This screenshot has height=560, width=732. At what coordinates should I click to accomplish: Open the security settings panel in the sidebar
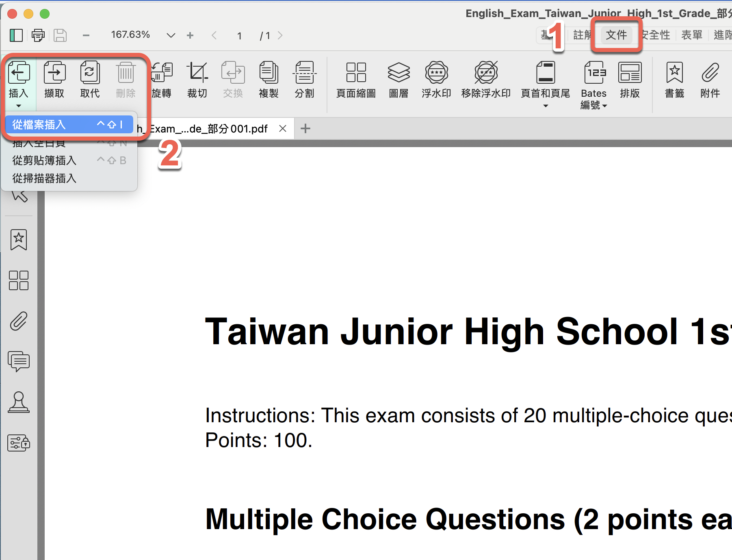point(19,443)
